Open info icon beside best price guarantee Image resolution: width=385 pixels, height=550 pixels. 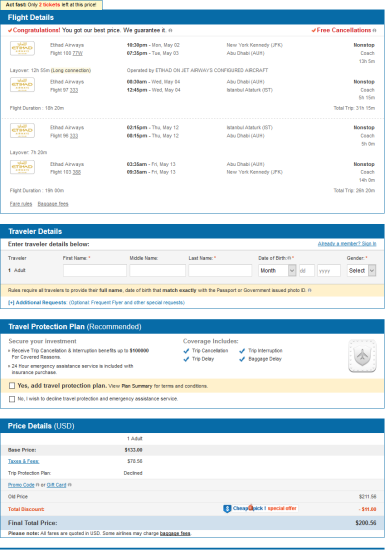(170, 31)
